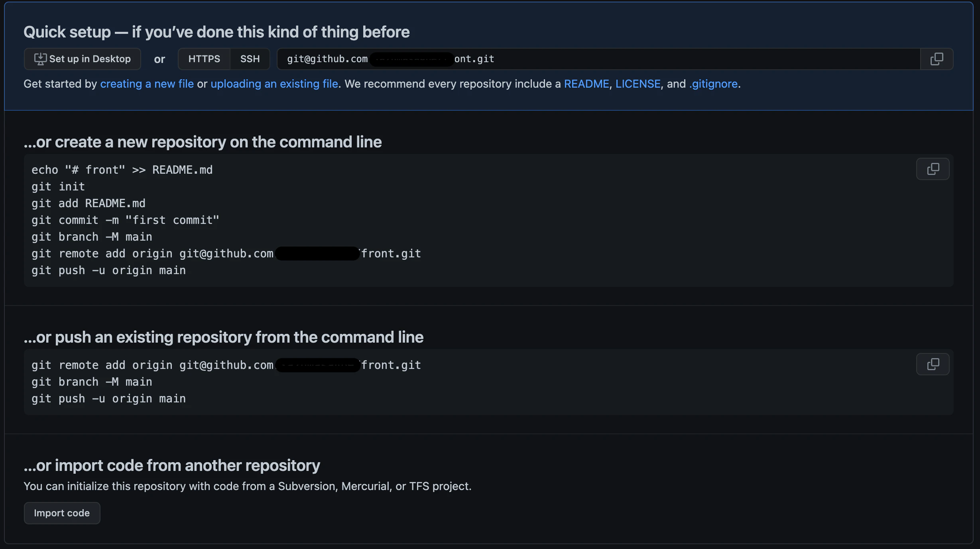Click inside the git clone URL field

tap(598, 59)
